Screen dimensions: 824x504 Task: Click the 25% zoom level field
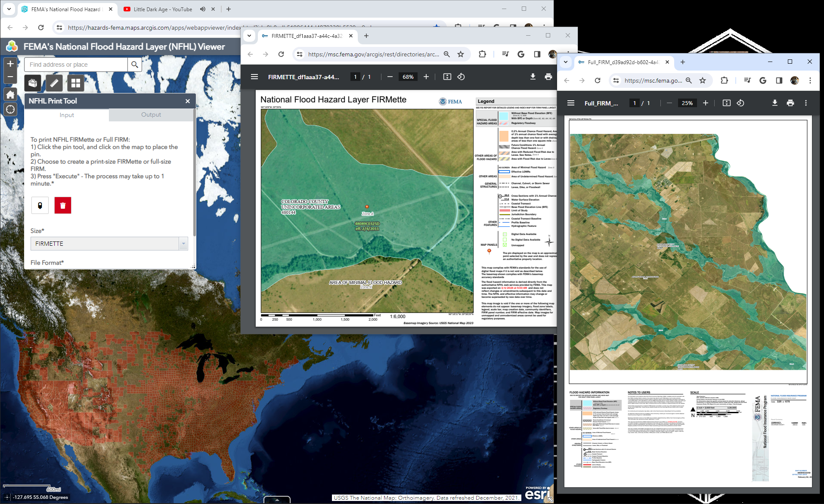point(688,103)
